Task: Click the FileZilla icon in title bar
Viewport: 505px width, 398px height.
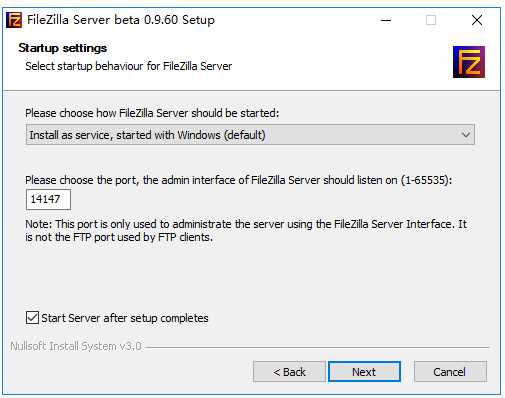Action: click(x=14, y=20)
